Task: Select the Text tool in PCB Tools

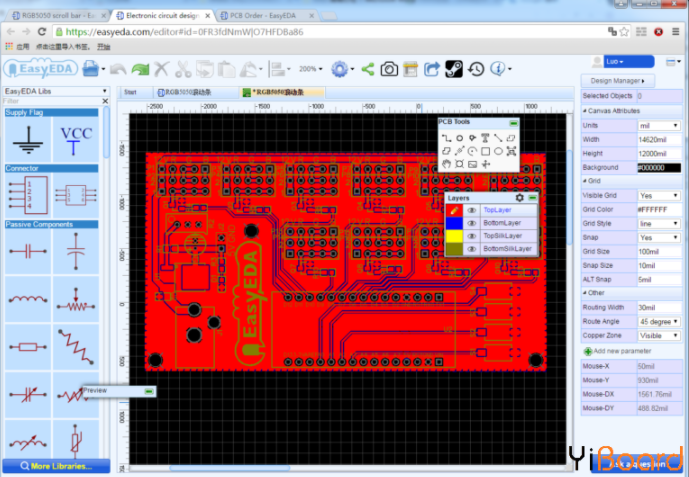Action: coord(485,138)
